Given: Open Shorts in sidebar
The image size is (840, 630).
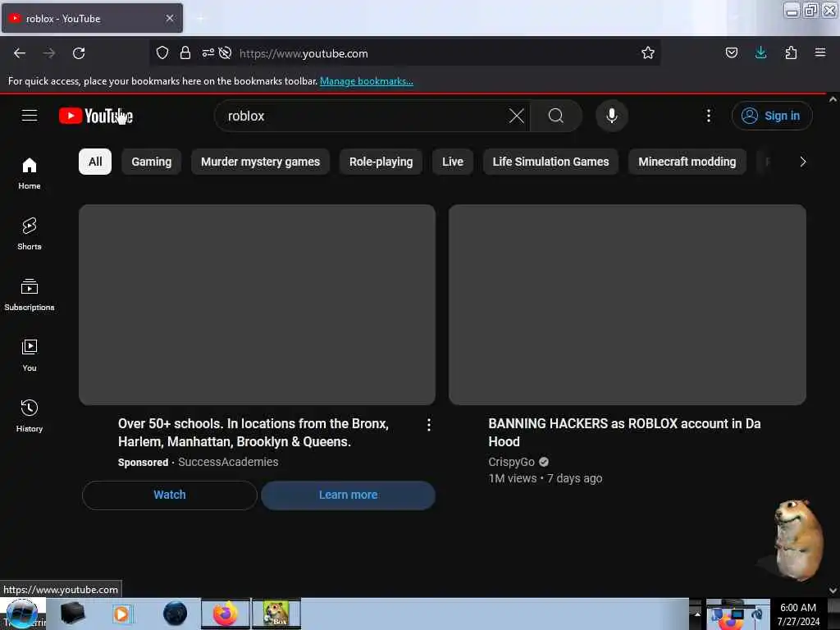Looking at the screenshot, I should pyautogui.click(x=30, y=234).
